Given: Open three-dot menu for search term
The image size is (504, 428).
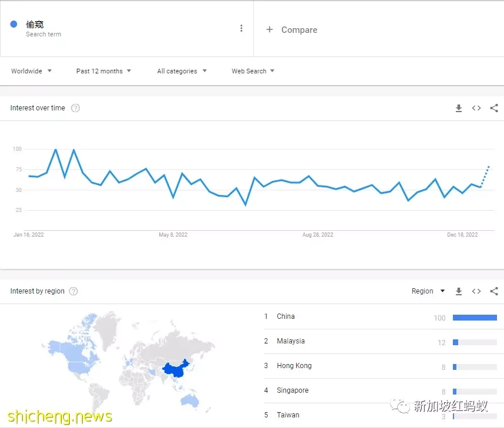Looking at the screenshot, I should tap(241, 28).
